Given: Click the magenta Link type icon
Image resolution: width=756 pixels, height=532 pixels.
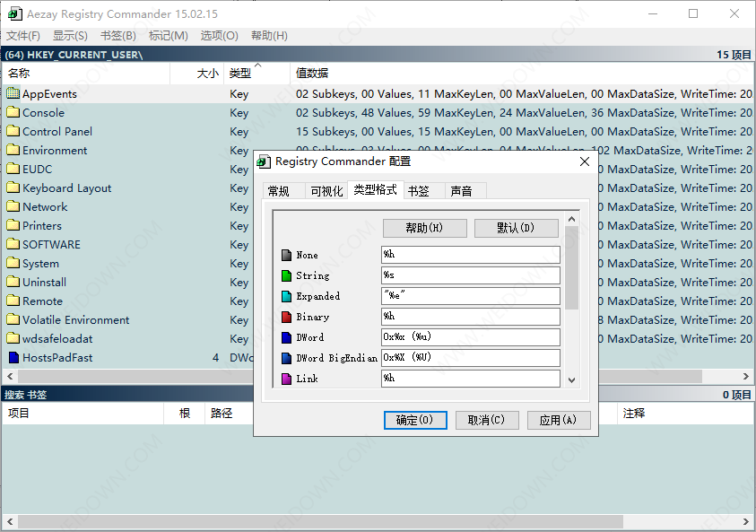Looking at the screenshot, I should pos(286,379).
